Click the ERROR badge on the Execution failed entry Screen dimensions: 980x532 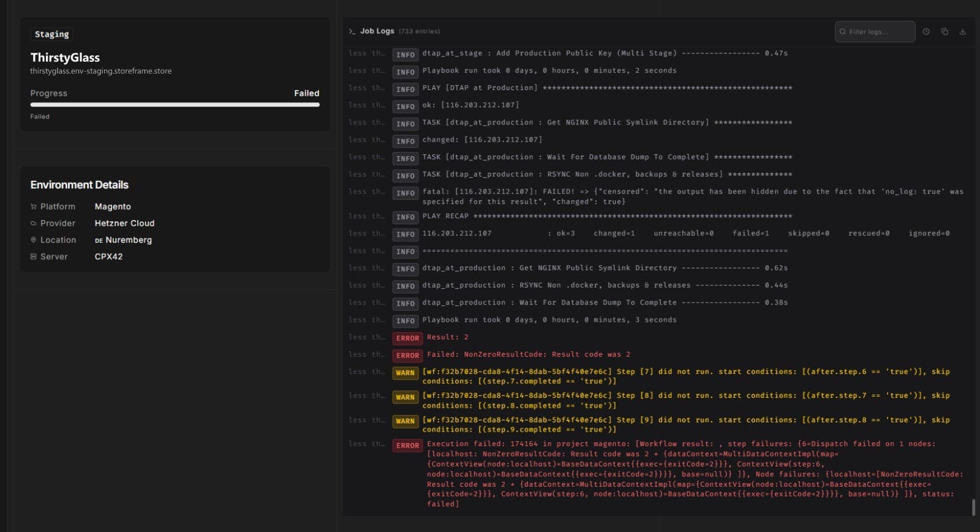pyautogui.click(x=407, y=446)
